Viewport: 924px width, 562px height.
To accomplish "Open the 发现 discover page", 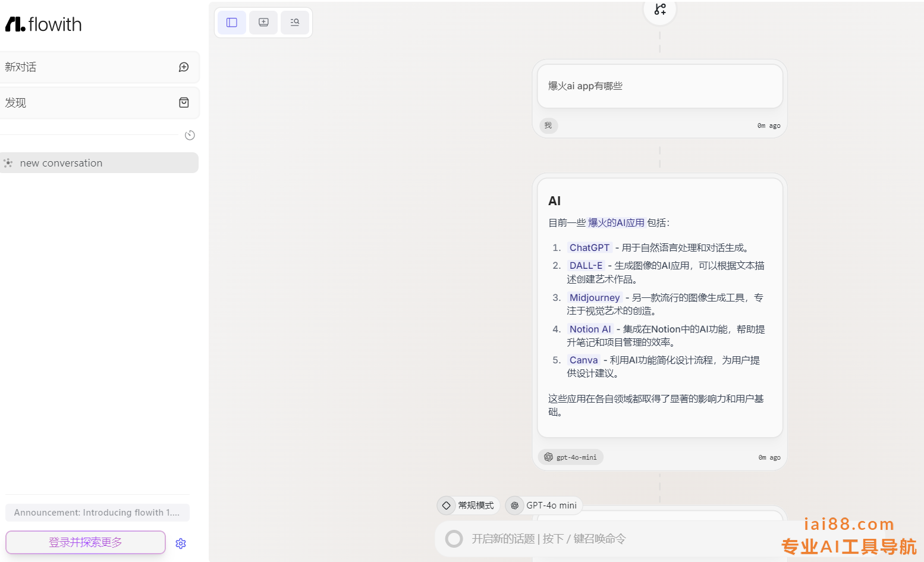I will 99,103.
